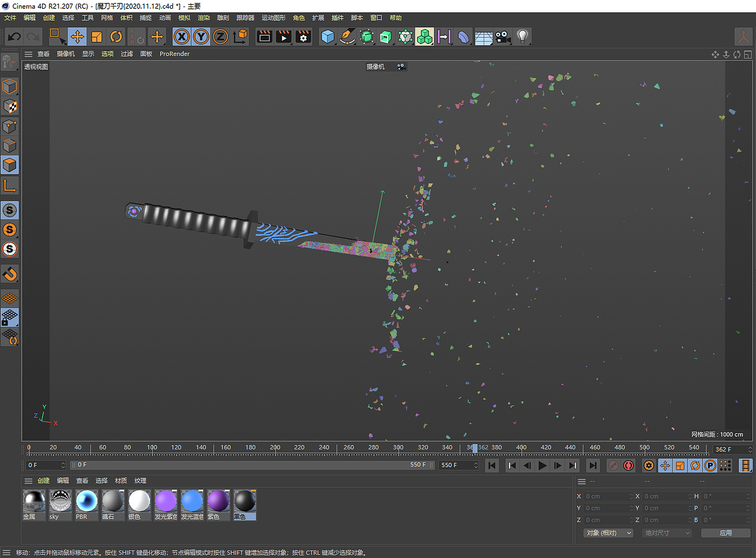Viewport: 756px width, 558px height.
Task: Toggle the X axis lock
Action: (182, 37)
